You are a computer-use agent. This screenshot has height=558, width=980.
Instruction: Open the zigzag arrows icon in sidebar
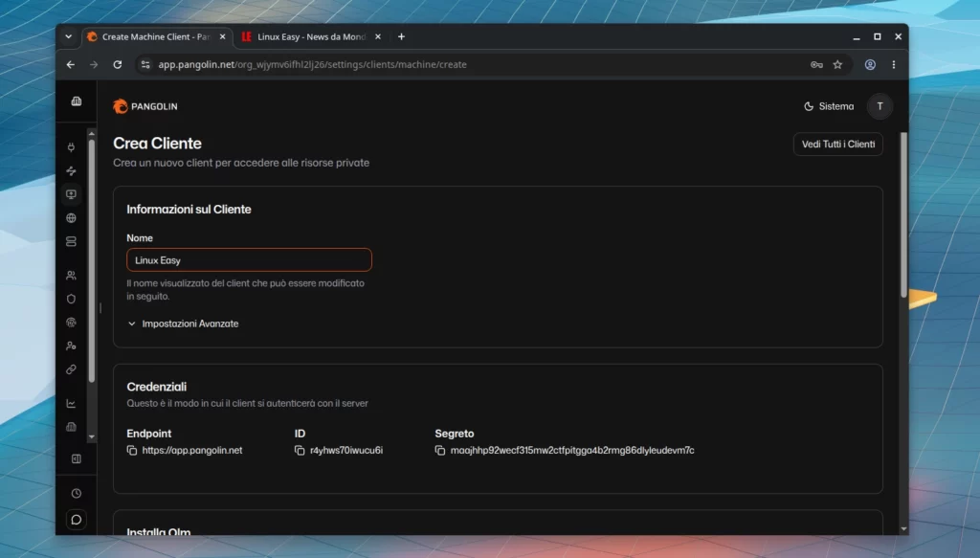[x=71, y=170]
